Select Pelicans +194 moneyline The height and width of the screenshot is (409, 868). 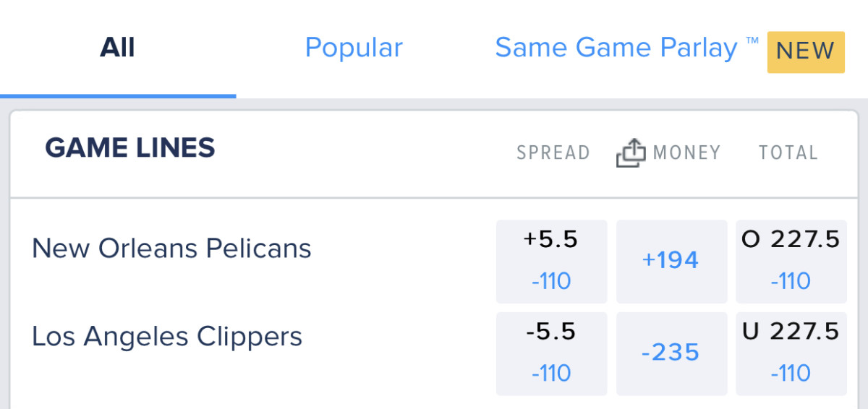(x=671, y=261)
